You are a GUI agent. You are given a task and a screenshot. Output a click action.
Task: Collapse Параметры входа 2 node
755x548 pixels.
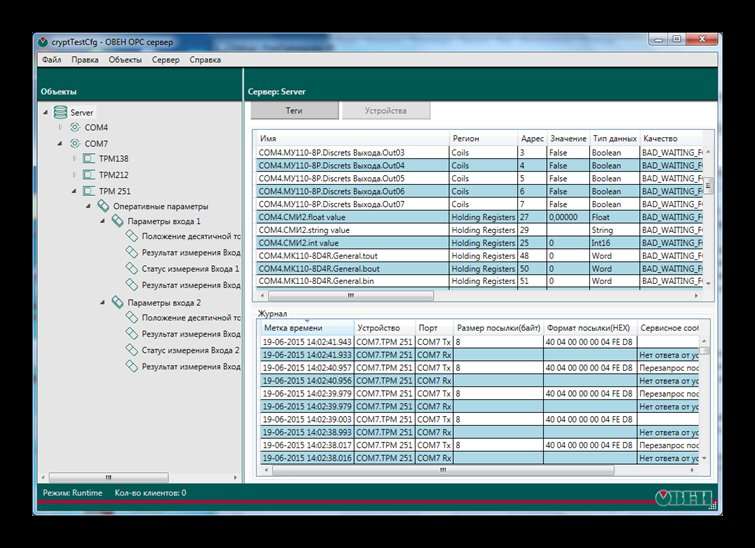pyautogui.click(x=103, y=302)
